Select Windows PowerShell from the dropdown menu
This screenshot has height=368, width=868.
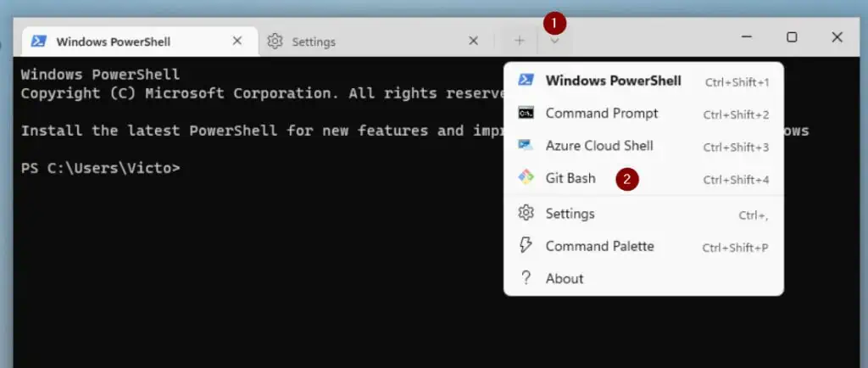point(643,81)
